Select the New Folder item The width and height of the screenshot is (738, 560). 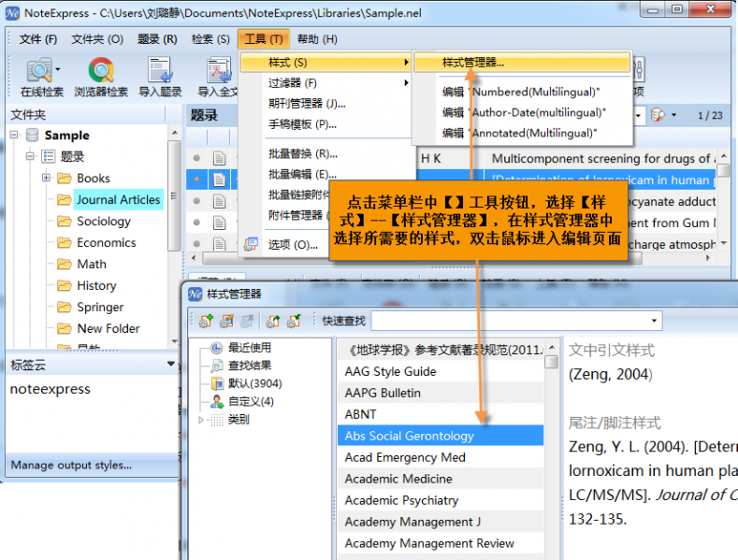point(109,328)
